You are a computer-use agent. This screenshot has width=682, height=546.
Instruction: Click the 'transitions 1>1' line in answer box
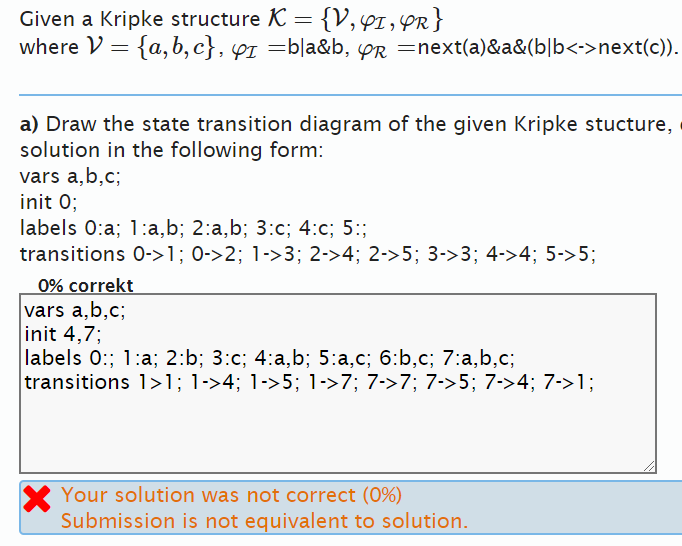click(x=309, y=382)
